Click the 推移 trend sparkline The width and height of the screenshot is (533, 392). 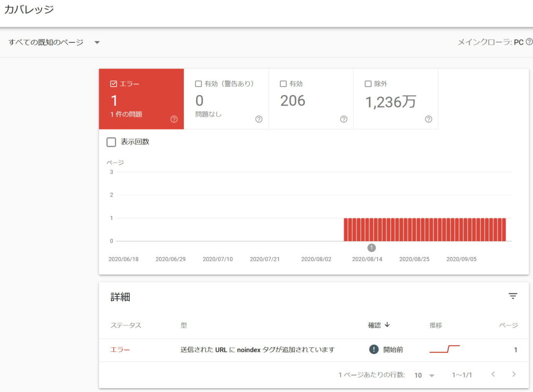(x=444, y=349)
